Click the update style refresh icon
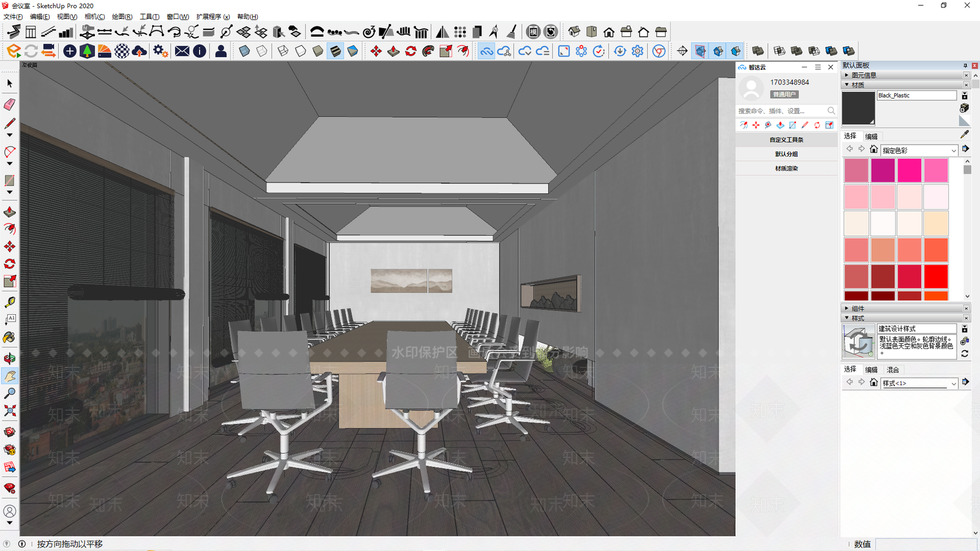980x551 pixels. click(x=965, y=354)
